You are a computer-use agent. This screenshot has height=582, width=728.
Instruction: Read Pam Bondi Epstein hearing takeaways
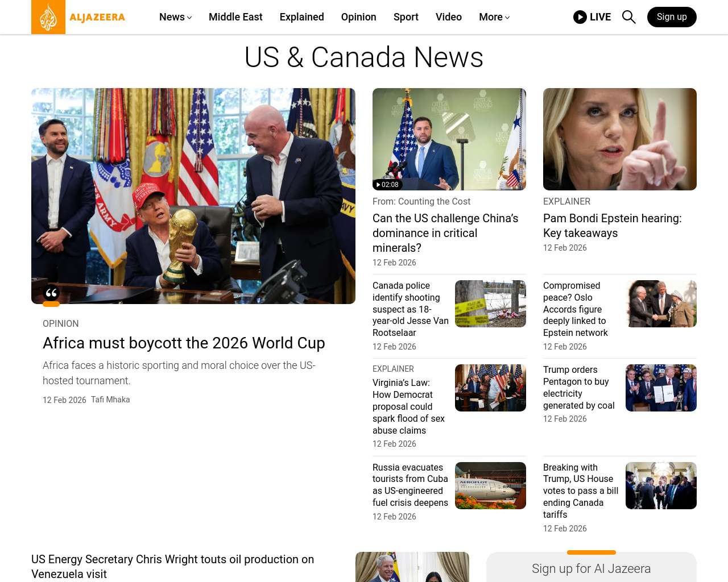612,226
